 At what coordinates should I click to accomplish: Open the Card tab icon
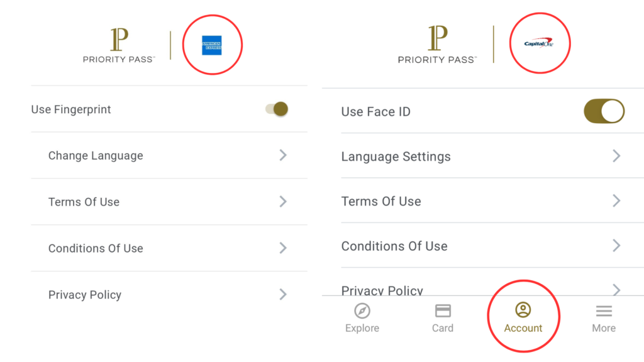pos(443,309)
